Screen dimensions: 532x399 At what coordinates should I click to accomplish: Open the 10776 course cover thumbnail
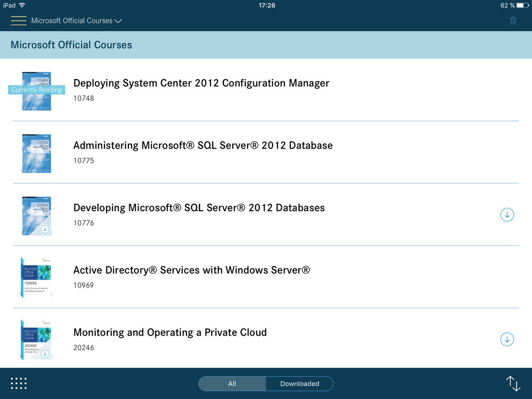coord(37,216)
